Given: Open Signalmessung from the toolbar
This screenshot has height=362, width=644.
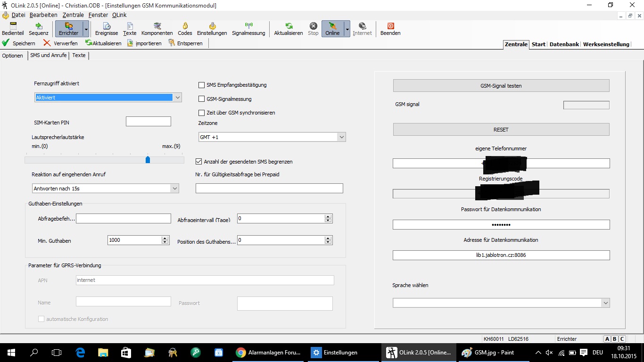Looking at the screenshot, I should point(248,28).
